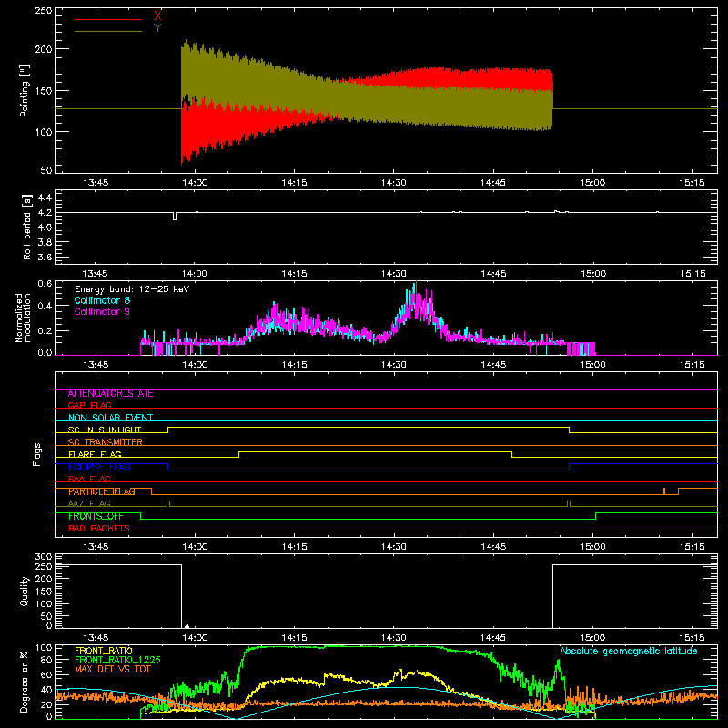Click the 40 tick on Degrees axis
The height and width of the screenshot is (728, 728).
(46, 690)
